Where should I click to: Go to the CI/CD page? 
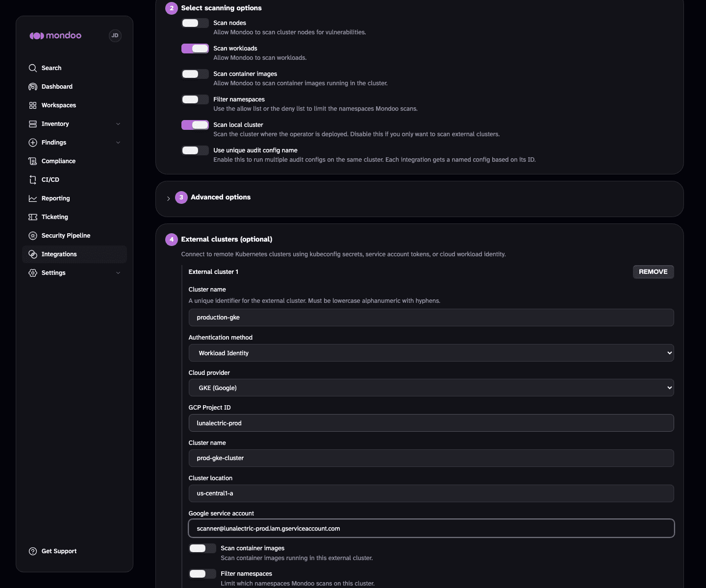click(x=75, y=180)
